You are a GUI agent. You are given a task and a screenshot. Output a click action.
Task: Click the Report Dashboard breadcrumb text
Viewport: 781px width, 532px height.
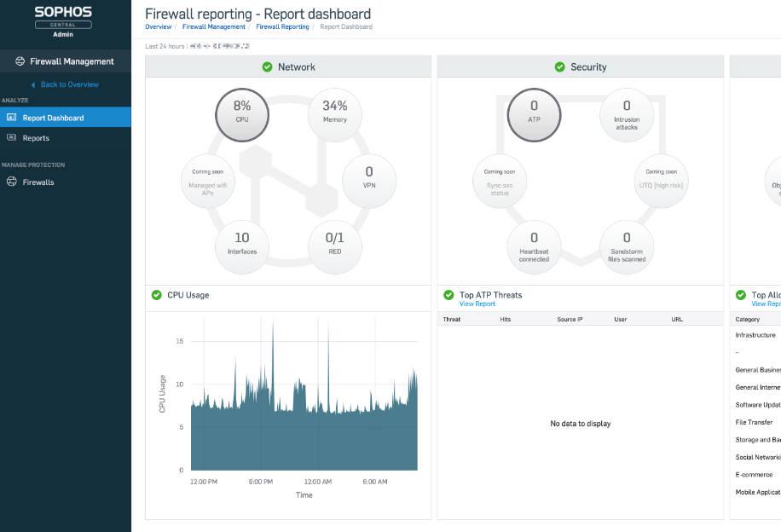click(346, 27)
